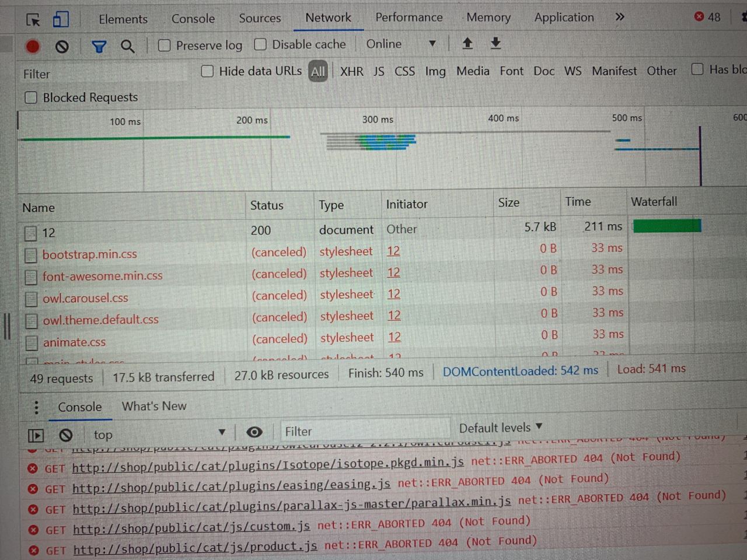Select the font-awesome.min.css request
The image size is (747, 560).
pos(102,276)
